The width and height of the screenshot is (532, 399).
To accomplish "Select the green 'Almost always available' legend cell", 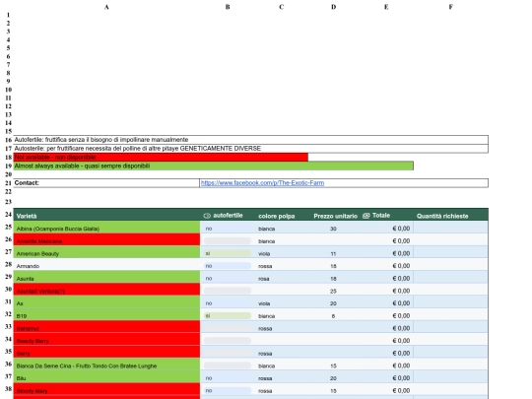I will [x=214, y=166].
